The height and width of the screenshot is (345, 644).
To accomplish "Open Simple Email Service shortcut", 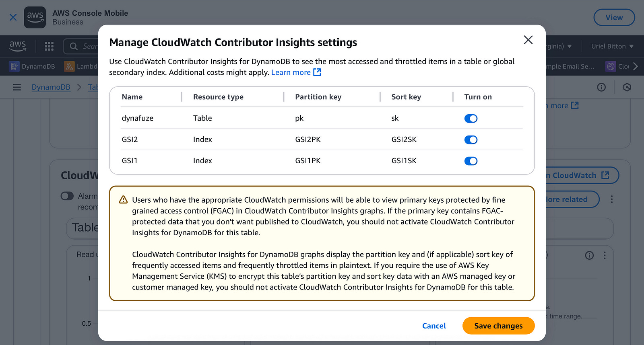I will point(570,66).
